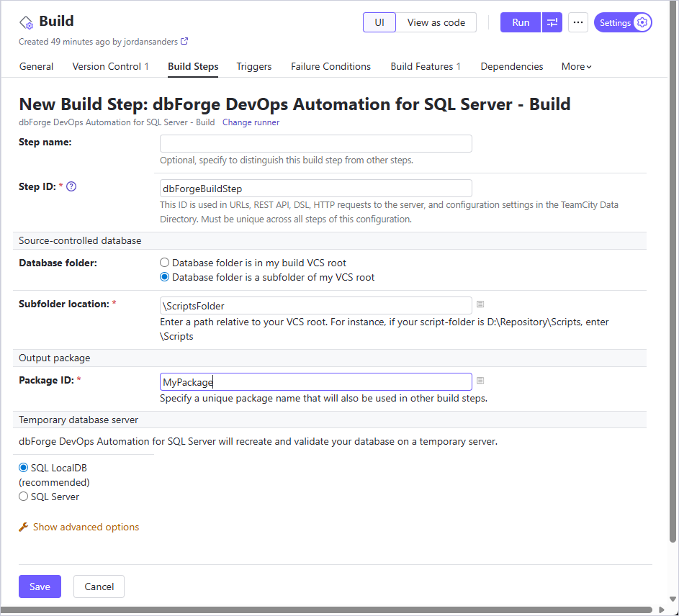This screenshot has width=679, height=616.
Task: Expand Show advanced options
Action: tap(86, 527)
